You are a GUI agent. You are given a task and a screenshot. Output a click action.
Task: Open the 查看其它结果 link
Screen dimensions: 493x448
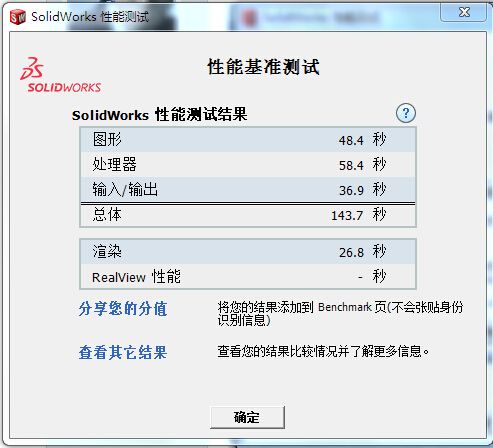123,352
